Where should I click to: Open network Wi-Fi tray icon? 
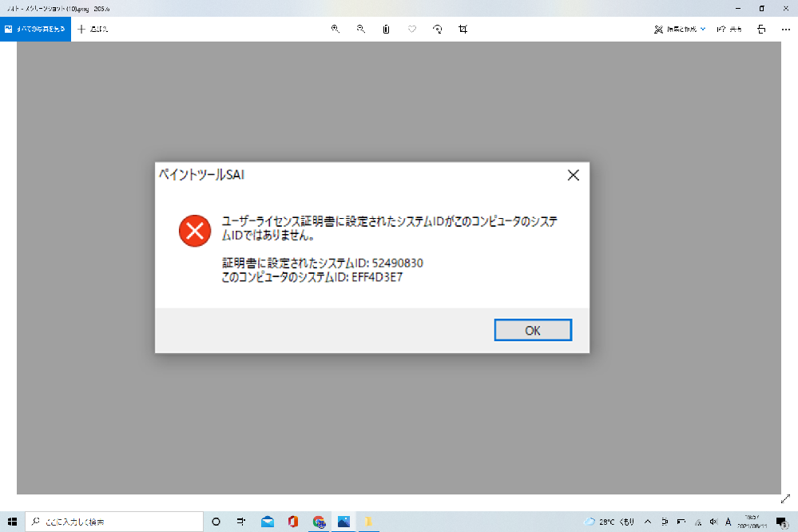click(697, 522)
